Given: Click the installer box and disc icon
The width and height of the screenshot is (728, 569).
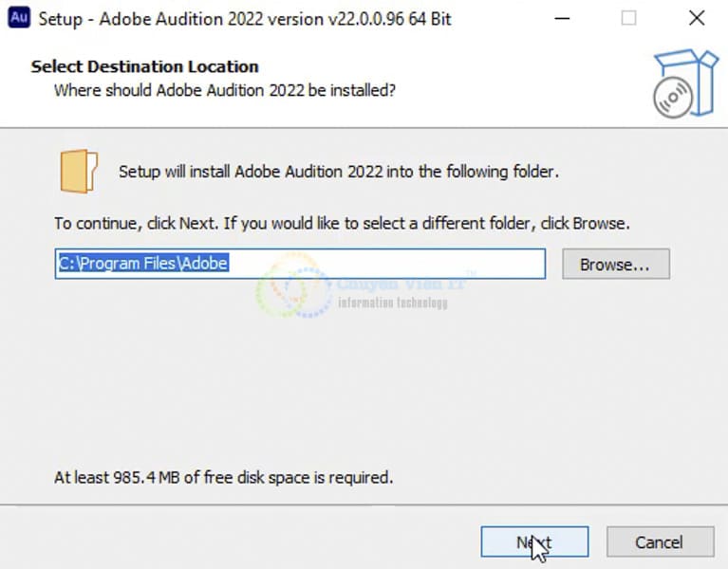Looking at the screenshot, I should tap(685, 83).
